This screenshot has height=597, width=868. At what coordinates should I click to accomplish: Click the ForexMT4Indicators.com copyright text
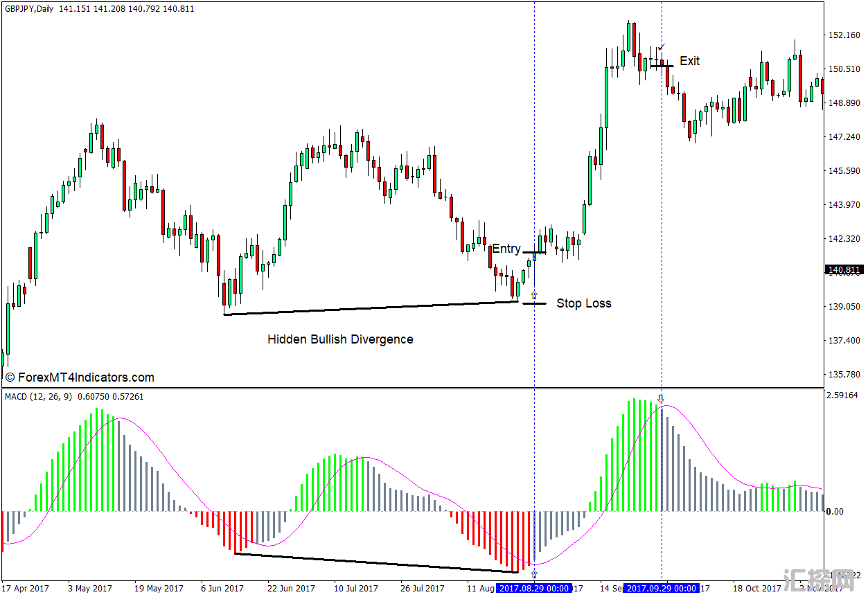pos(80,377)
